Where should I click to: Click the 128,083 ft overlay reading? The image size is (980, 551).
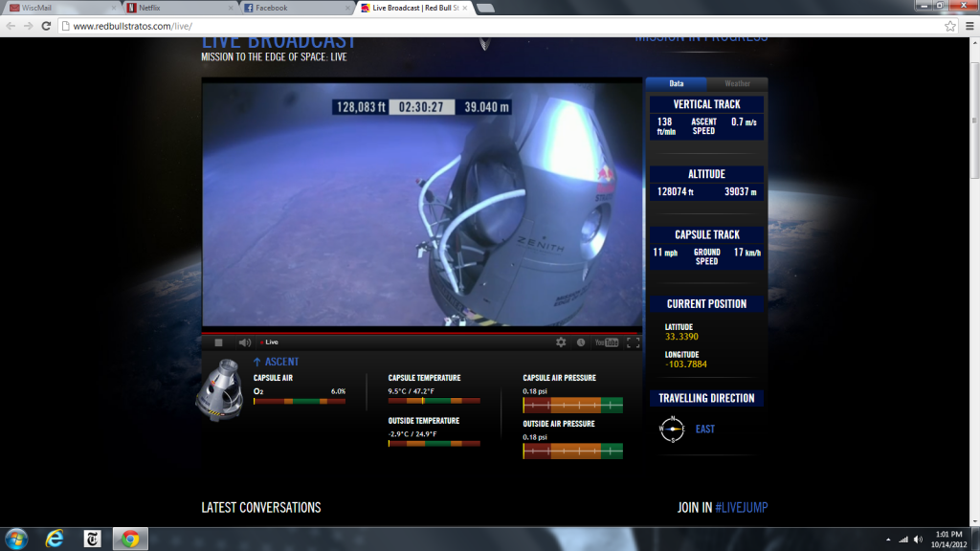361,107
